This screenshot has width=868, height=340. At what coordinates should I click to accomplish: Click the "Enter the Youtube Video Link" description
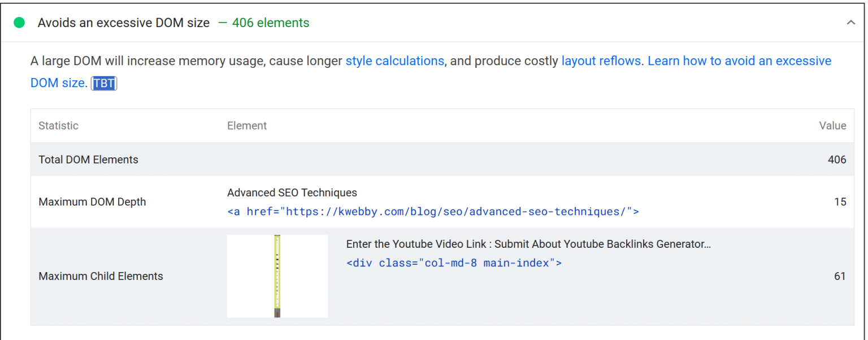pos(528,244)
